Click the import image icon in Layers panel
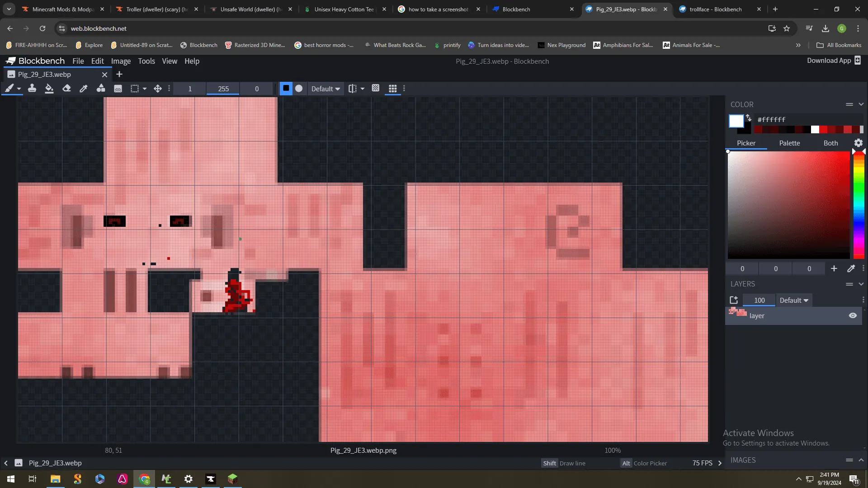Screen dimensions: 868x488 pyautogui.click(x=734, y=300)
